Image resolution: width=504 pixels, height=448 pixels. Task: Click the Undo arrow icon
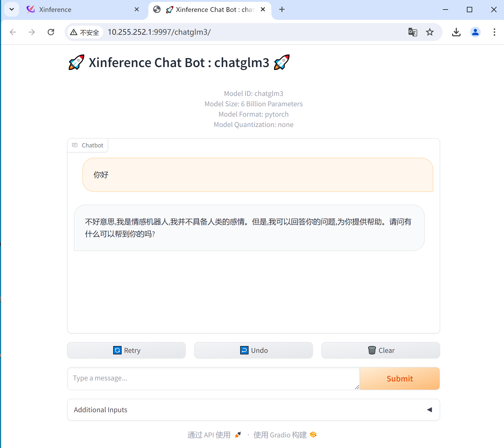click(244, 350)
